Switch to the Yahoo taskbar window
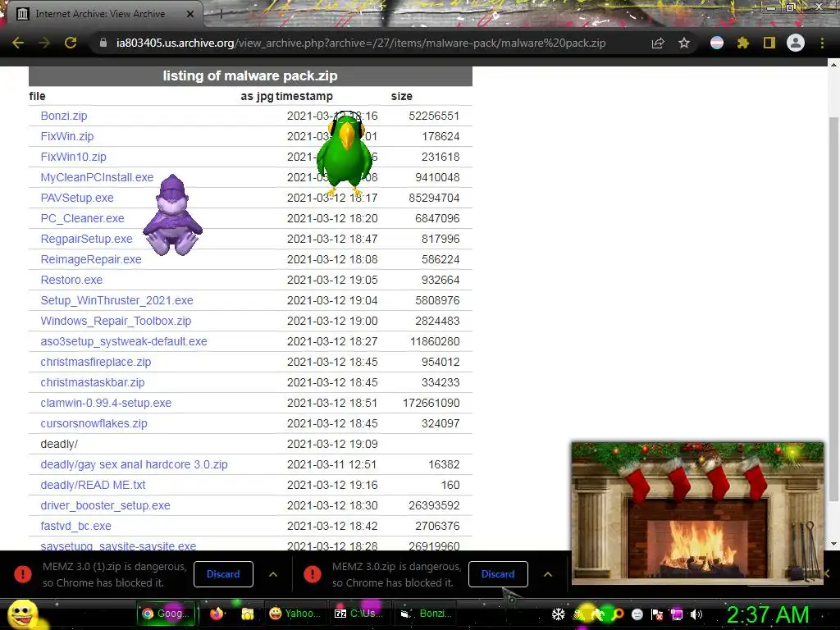 (x=294, y=614)
